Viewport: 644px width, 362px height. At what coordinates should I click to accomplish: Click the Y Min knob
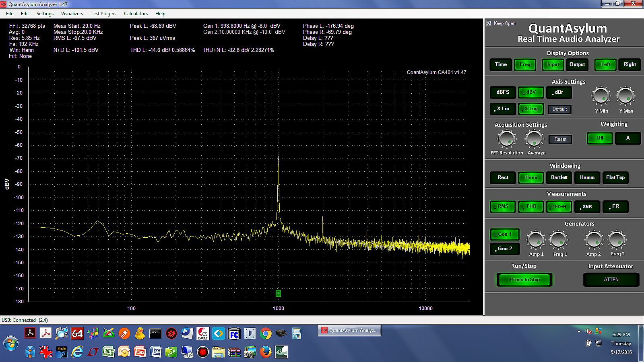(601, 96)
